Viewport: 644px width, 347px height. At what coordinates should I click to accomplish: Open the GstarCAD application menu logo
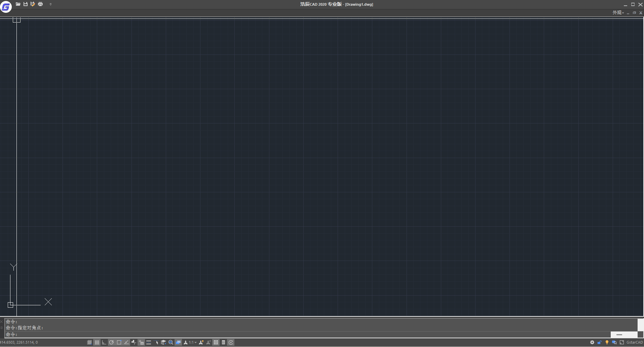point(6,6)
